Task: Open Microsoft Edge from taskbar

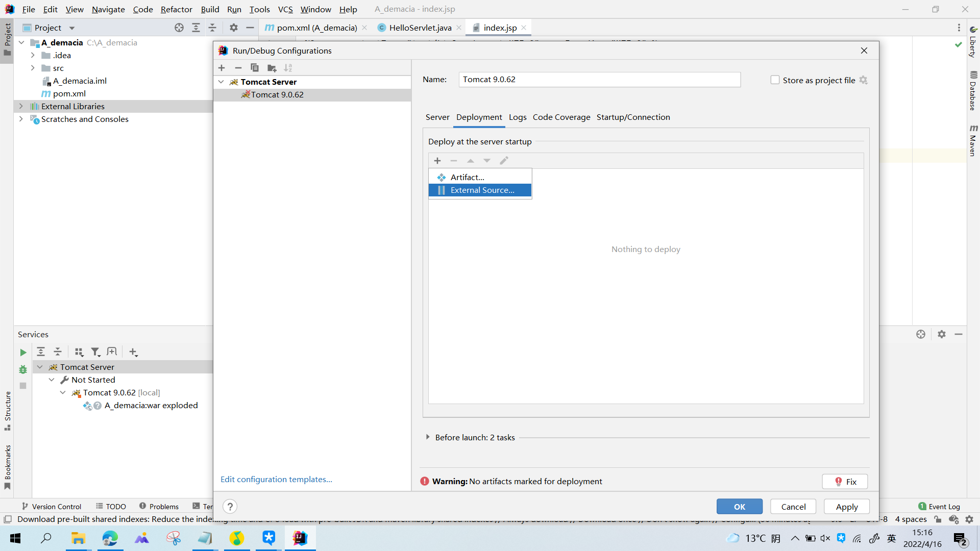Action: click(x=110, y=538)
